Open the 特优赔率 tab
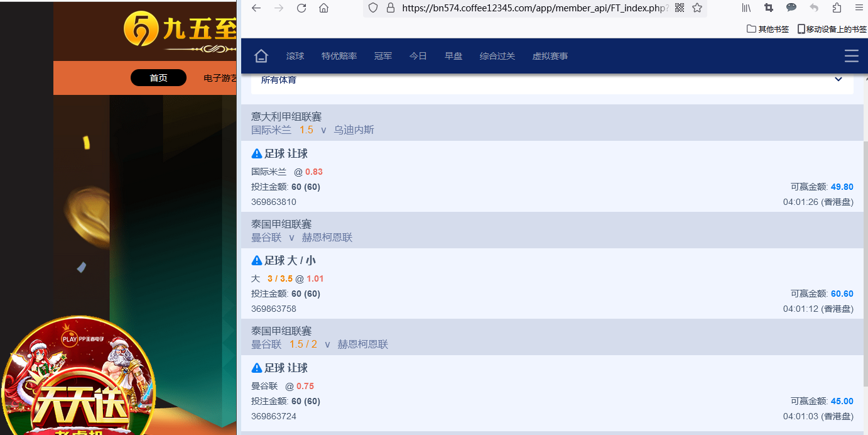Screen dimensions: 868x435 point(339,56)
